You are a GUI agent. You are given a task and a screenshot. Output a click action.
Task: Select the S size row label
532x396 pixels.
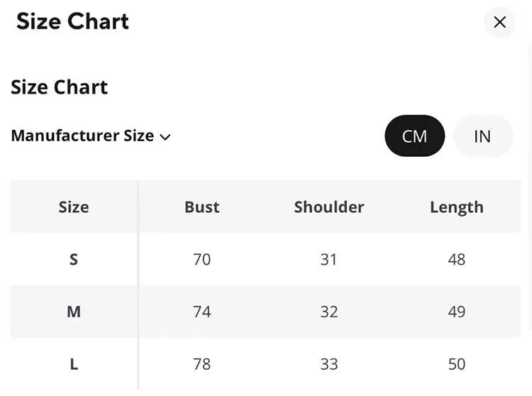(74, 259)
